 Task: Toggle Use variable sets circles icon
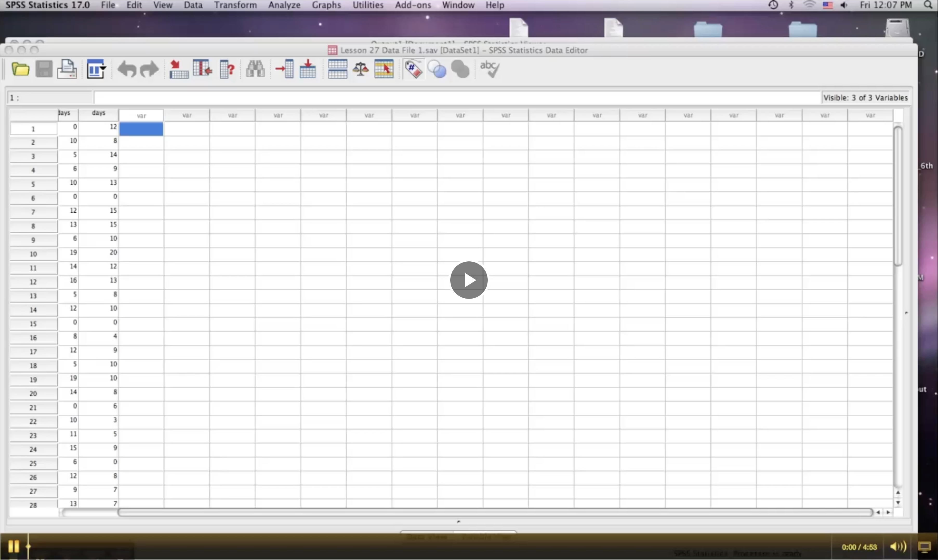click(437, 69)
